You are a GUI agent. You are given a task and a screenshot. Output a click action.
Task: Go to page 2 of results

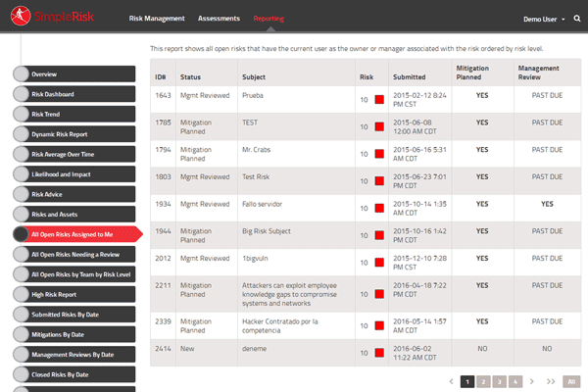(x=484, y=380)
